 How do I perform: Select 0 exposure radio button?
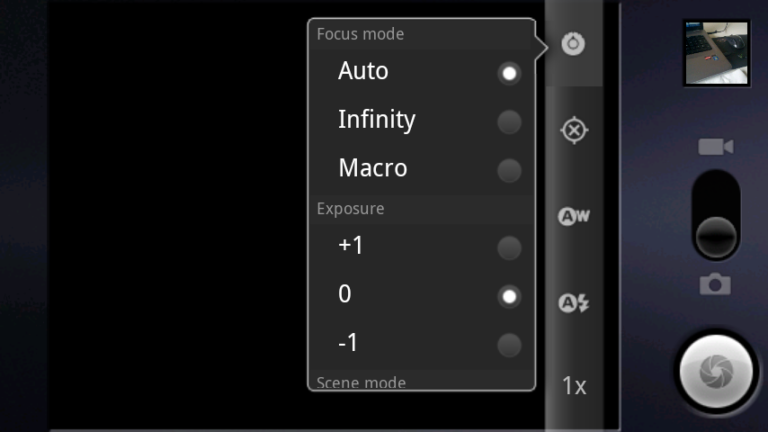[509, 296]
